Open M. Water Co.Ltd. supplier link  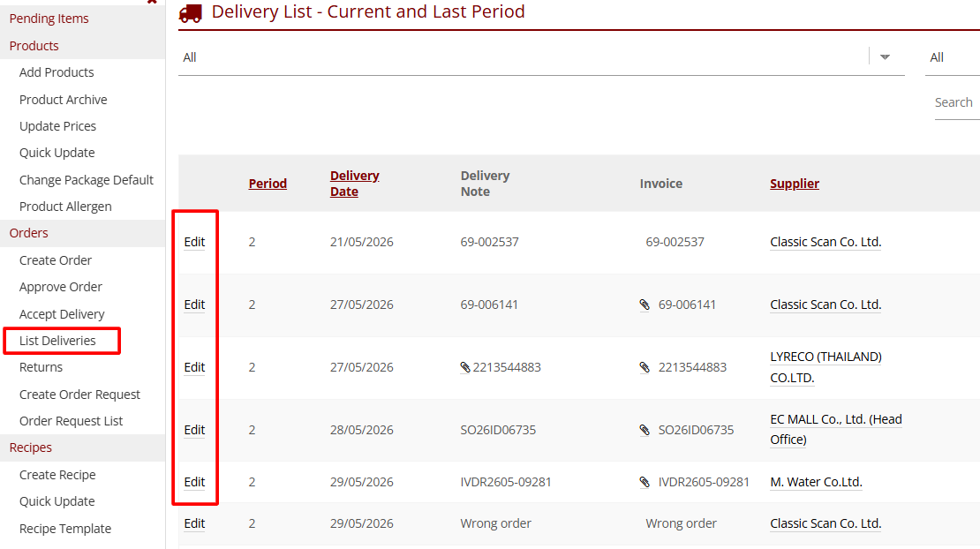pyautogui.click(x=816, y=482)
